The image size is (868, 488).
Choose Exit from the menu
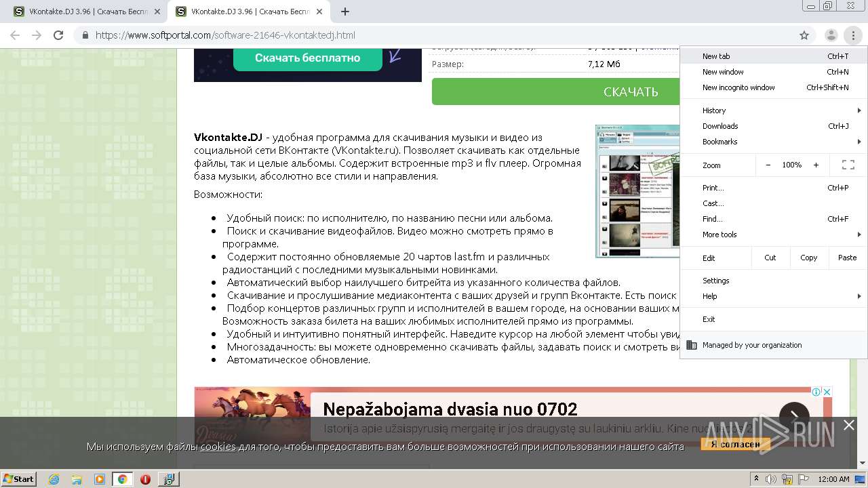[x=773, y=319]
